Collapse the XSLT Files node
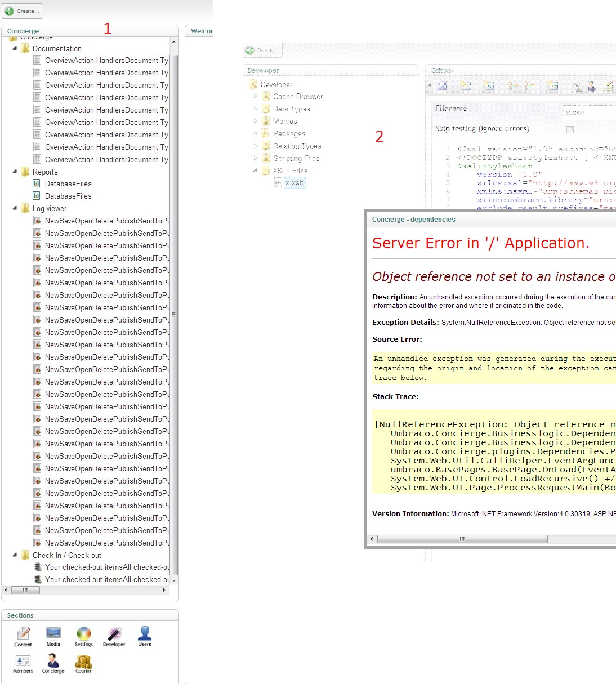The height and width of the screenshot is (684, 616). point(256,171)
